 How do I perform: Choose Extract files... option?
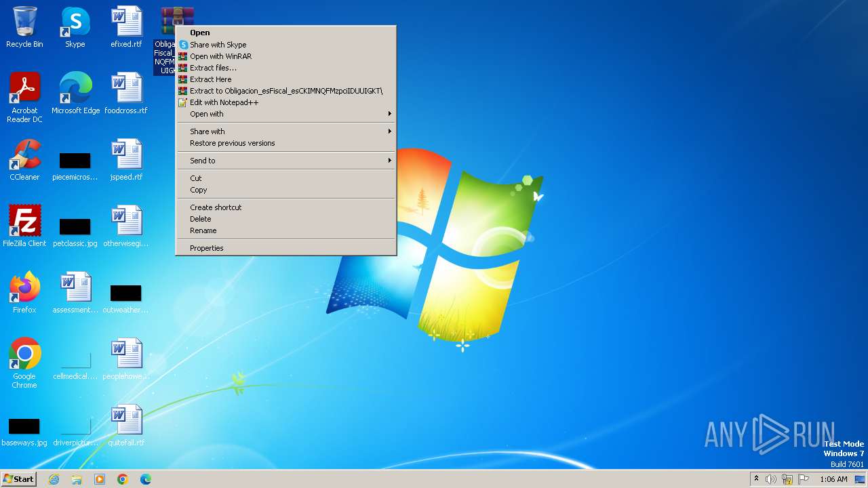[x=285, y=68]
